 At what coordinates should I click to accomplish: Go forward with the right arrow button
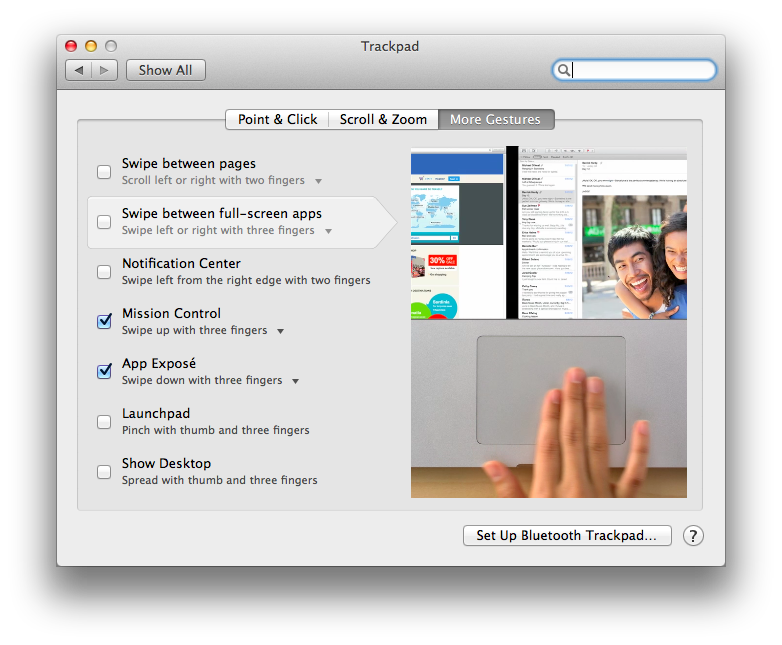[105, 70]
